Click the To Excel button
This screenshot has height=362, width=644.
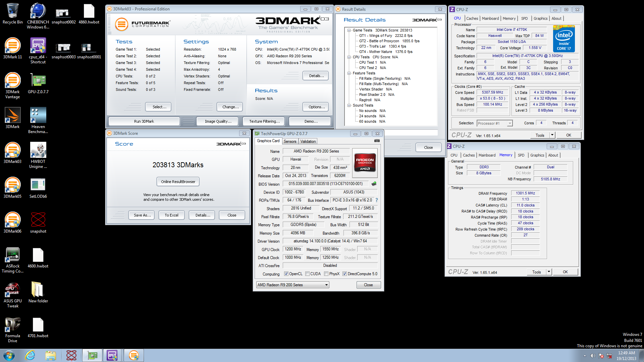click(171, 215)
